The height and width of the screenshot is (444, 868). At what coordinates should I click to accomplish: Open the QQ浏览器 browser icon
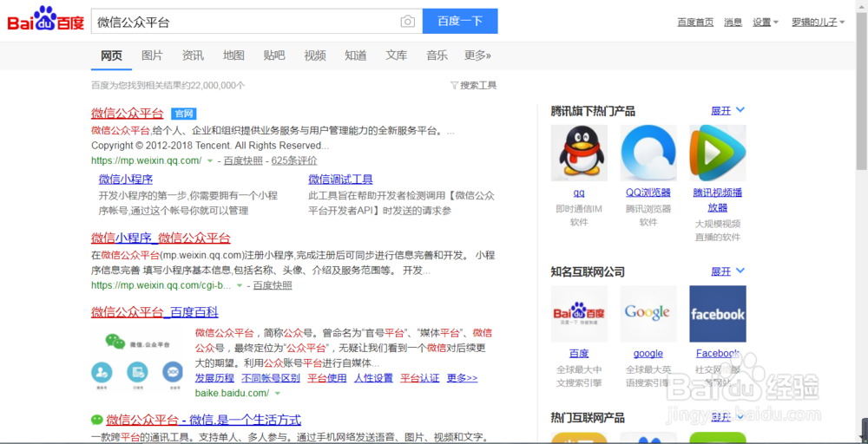[648, 153]
